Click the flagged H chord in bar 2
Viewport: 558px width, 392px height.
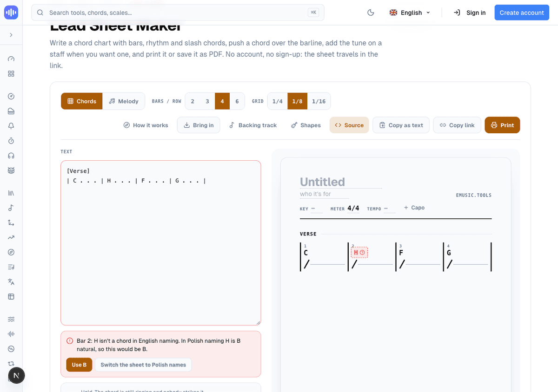pos(359,252)
